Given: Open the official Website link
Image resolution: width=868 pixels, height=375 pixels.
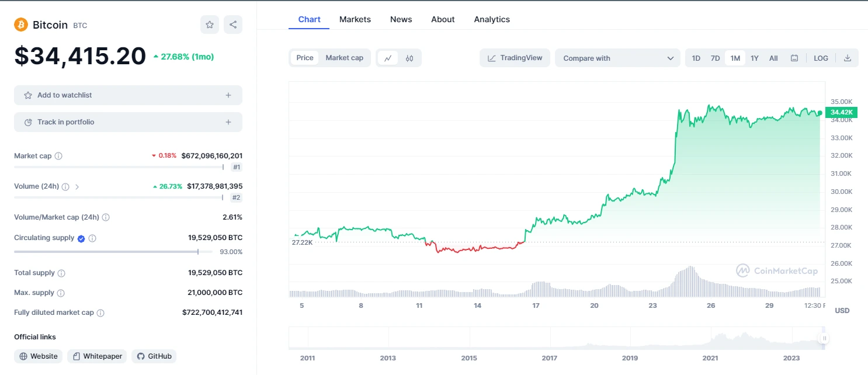Looking at the screenshot, I should pyautogui.click(x=39, y=356).
